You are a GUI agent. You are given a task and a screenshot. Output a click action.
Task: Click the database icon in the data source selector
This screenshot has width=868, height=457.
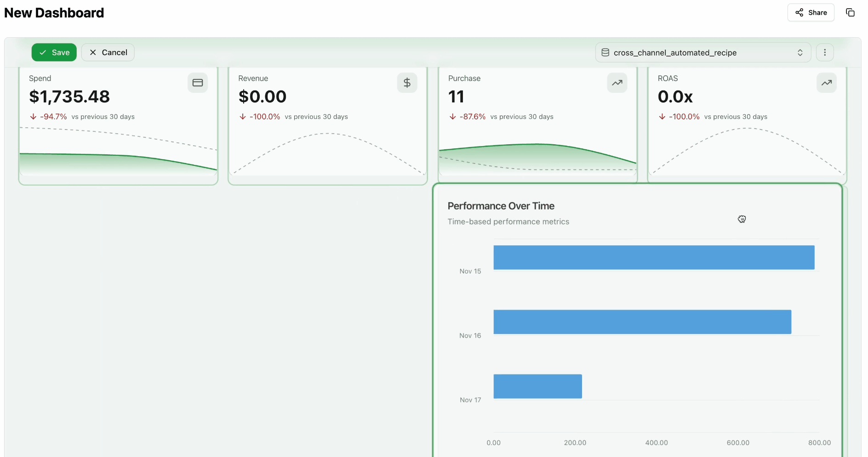(x=605, y=52)
